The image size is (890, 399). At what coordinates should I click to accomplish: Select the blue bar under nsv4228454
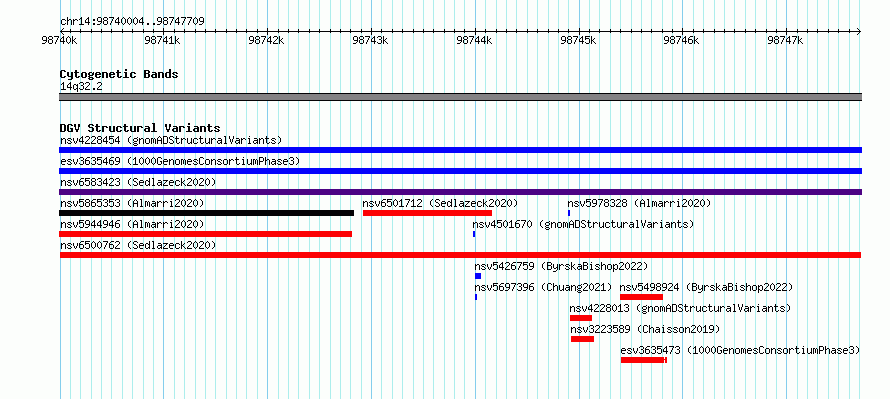(460, 150)
